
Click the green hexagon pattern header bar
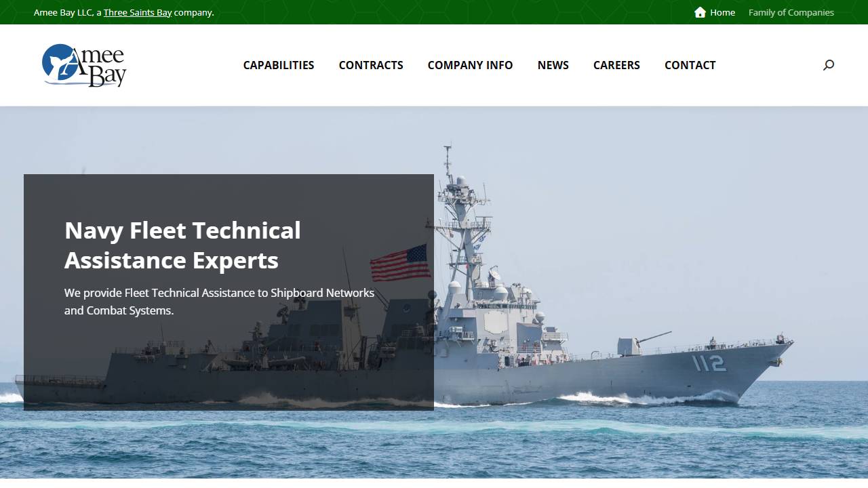[434, 12]
